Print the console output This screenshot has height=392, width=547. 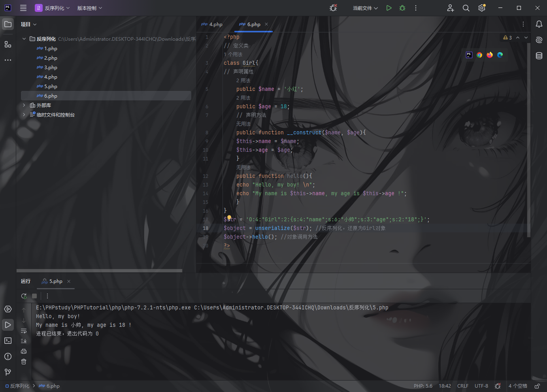coord(24,351)
